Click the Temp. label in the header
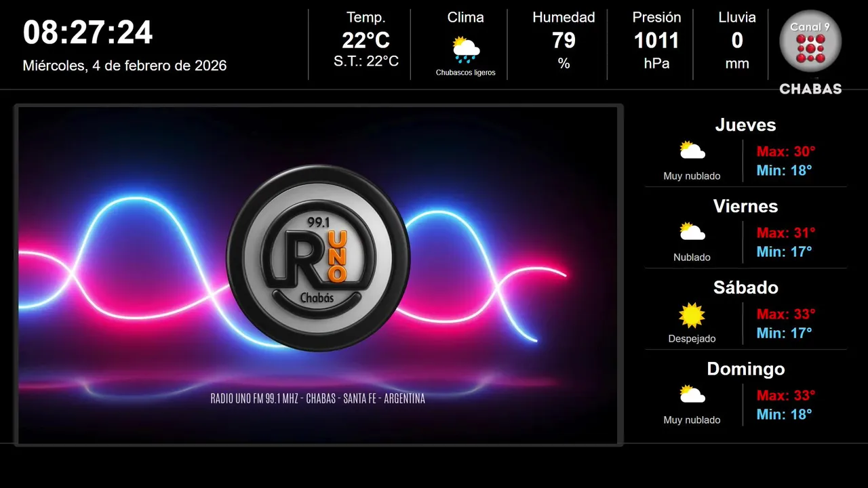The width and height of the screenshot is (868, 488). (x=366, y=18)
